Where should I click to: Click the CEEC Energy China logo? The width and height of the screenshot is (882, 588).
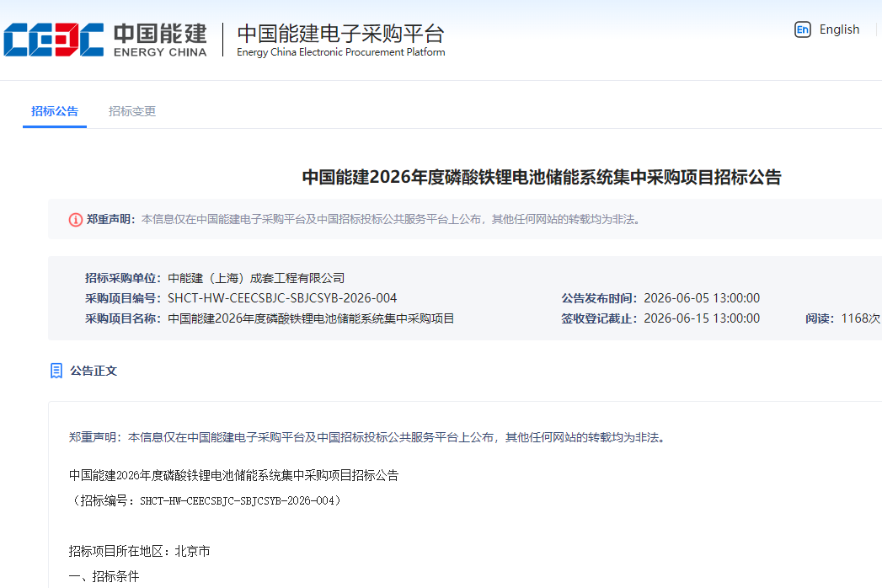click(x=105, y=40)
